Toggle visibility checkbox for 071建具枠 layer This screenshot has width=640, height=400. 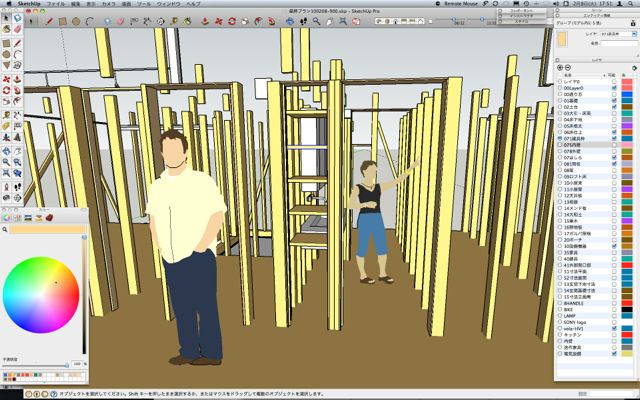pyautogui.click(x=614, y=138)
